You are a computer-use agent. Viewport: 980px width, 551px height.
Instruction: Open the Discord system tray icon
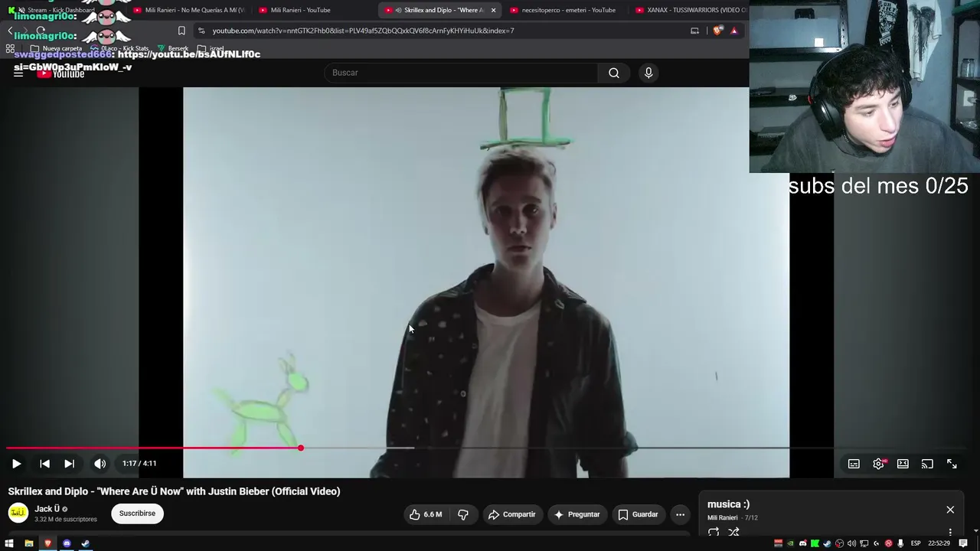[802, 543]
